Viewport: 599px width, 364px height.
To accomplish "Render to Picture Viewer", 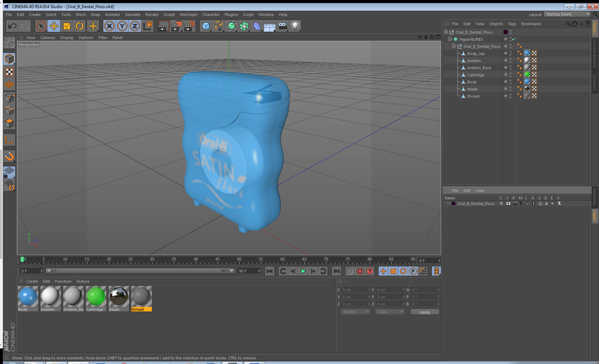I will (x=176, y=26).
